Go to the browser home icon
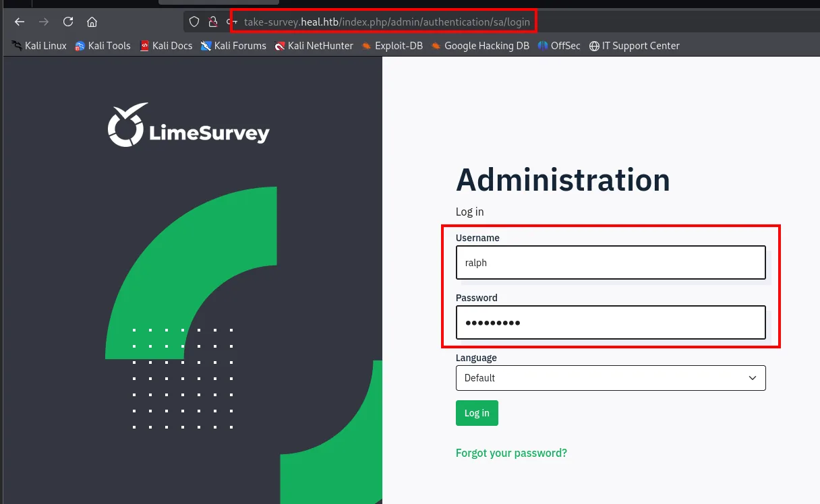Screen dimensions: 820x504 coord(92,22)
